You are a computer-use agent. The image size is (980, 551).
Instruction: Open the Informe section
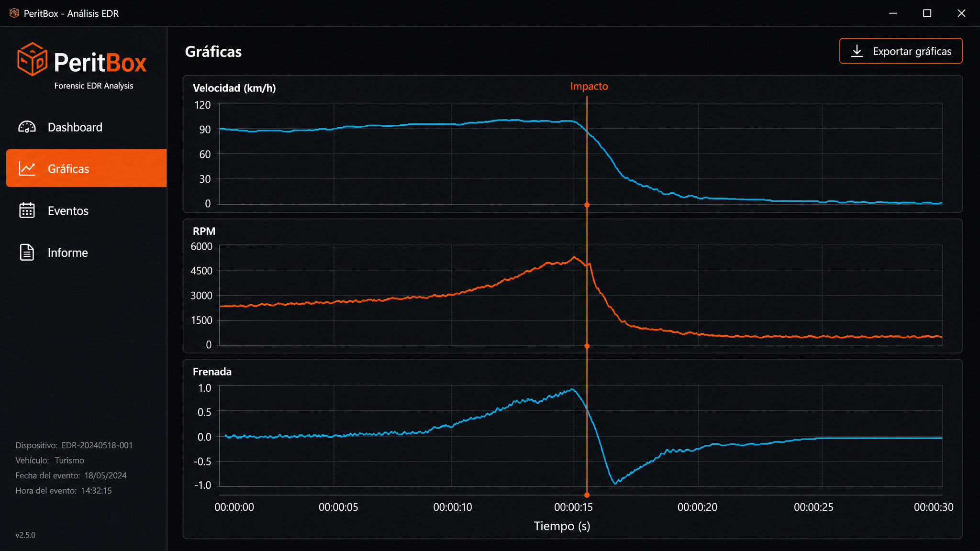[86, 252]
